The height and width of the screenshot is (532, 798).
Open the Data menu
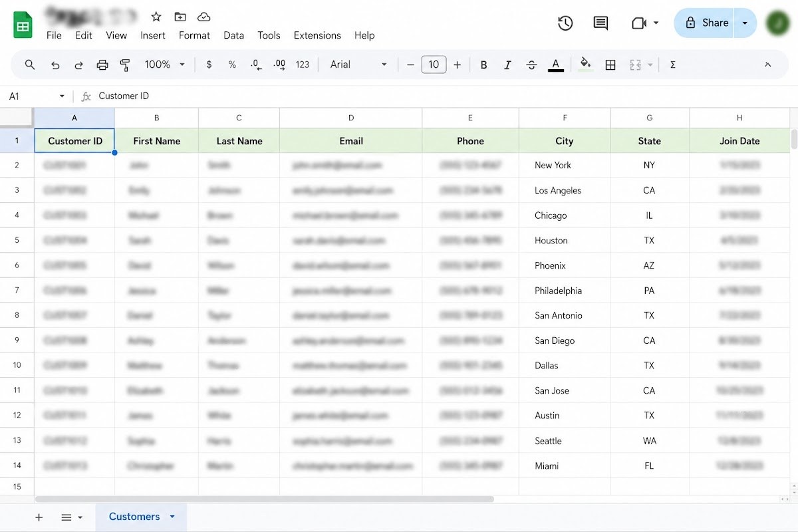(x=233, y=35)
